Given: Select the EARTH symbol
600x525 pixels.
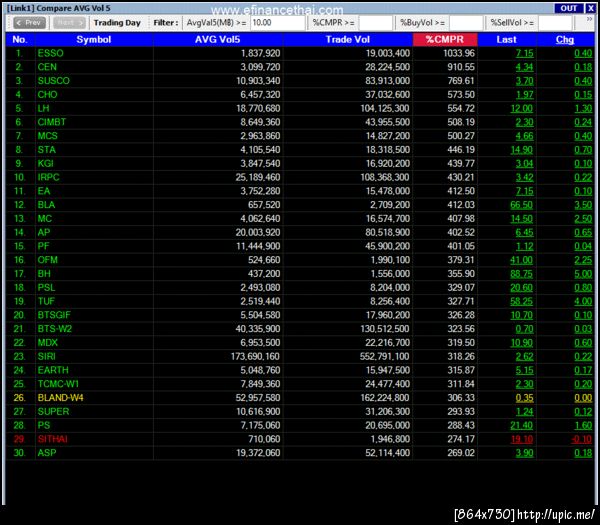Looking at the screenshot, I should [x=53, y=370].
